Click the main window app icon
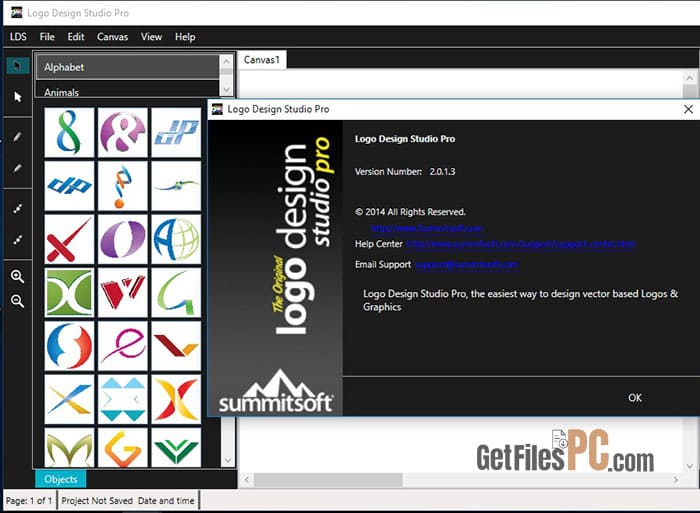 tap(17, 13)
